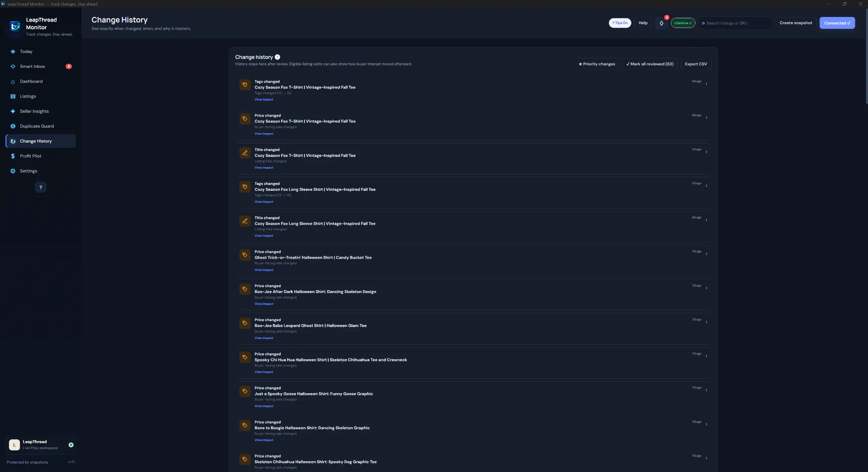Click the Help button in header
The height and width of the screenshot is (472, 868).
click(x=643, y=23)
